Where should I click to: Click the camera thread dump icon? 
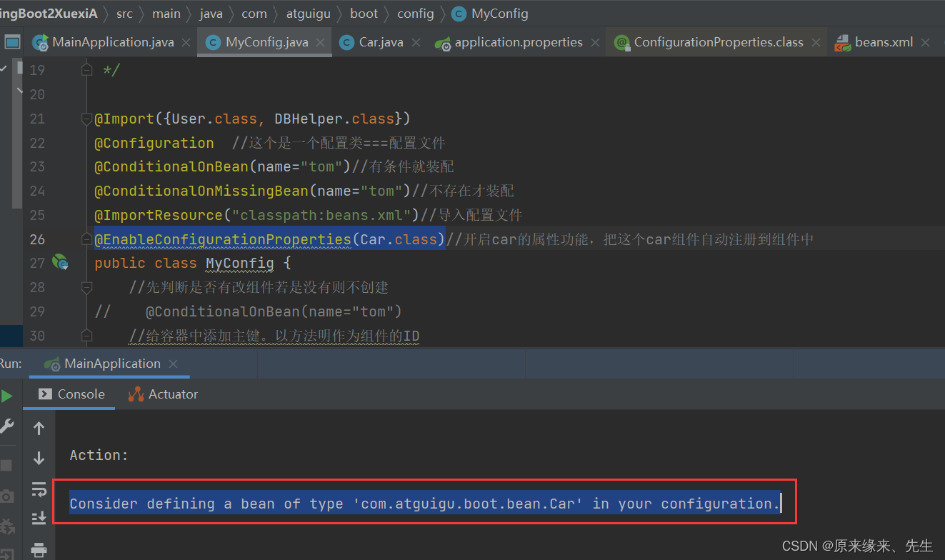tap(6, 496)
